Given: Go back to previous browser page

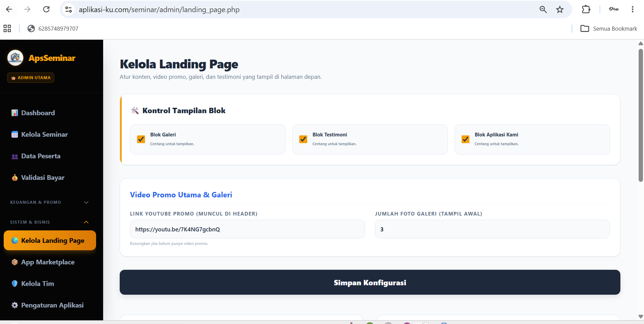Looking at the screenshot, I should [x=9, y=9].
